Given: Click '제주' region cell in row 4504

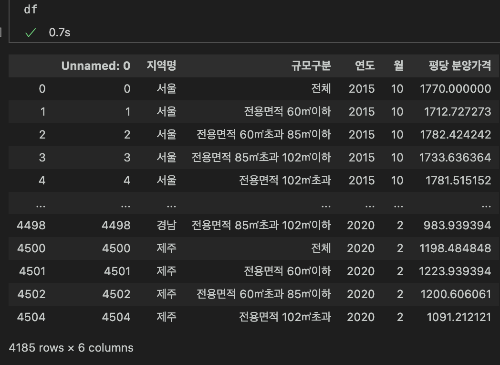Looking at the screenshot, I should [x=166, y=317].
